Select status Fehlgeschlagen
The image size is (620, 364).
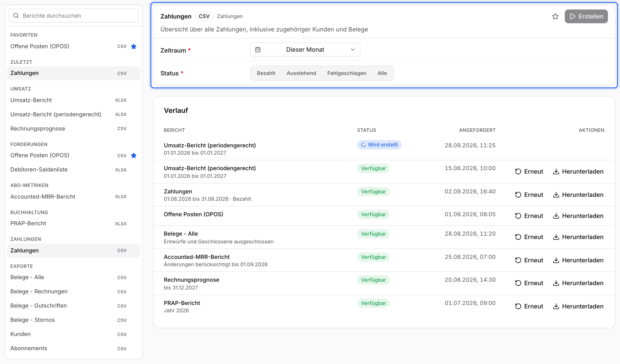(347, 73)
